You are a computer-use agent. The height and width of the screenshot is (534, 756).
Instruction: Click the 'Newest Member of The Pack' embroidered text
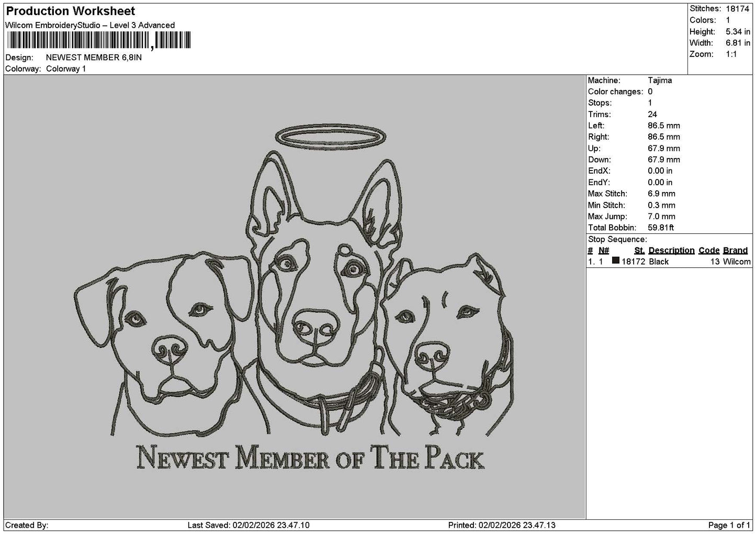(x=310, y=457)
